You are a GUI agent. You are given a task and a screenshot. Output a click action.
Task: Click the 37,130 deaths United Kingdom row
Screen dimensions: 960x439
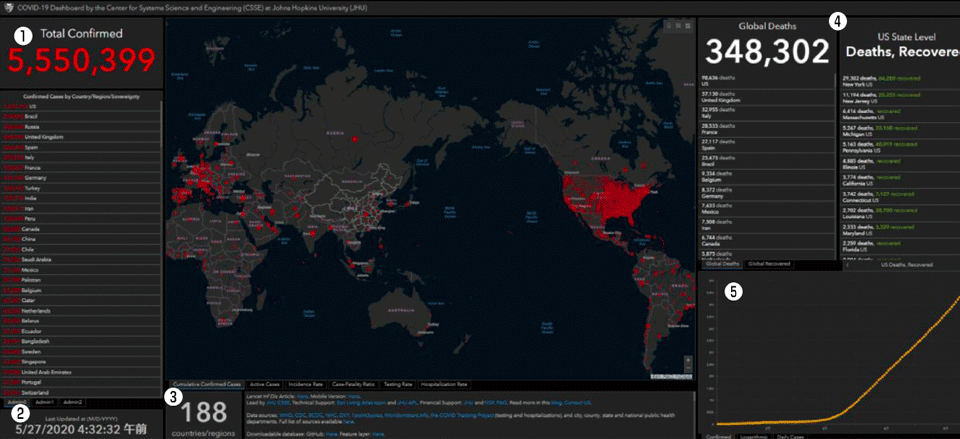[x=767, y=97]
